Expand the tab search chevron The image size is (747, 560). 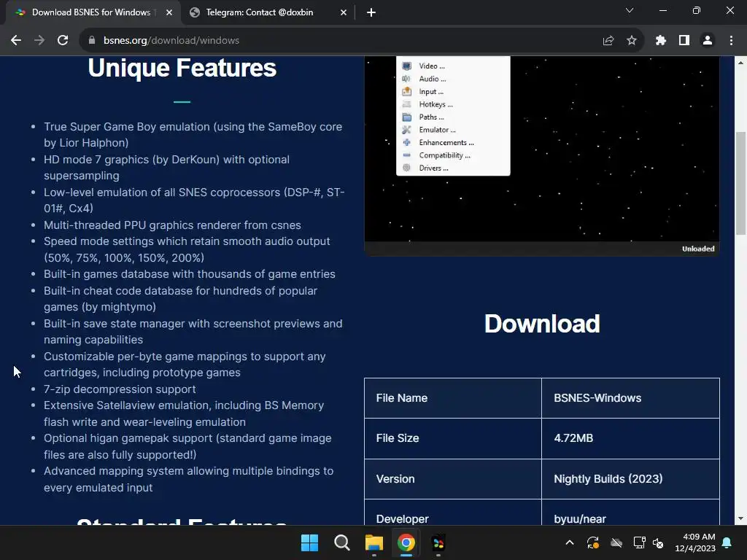630,10
